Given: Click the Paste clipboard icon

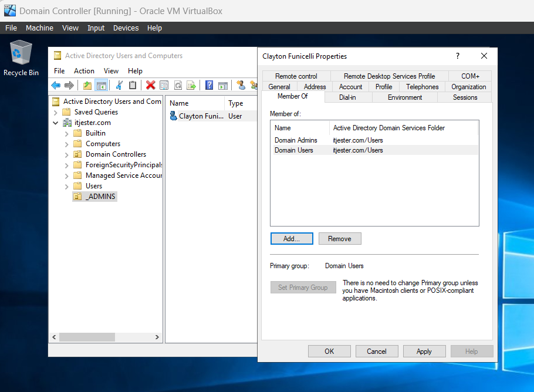Looking at the screenshot, I should (x=133, y=85).
